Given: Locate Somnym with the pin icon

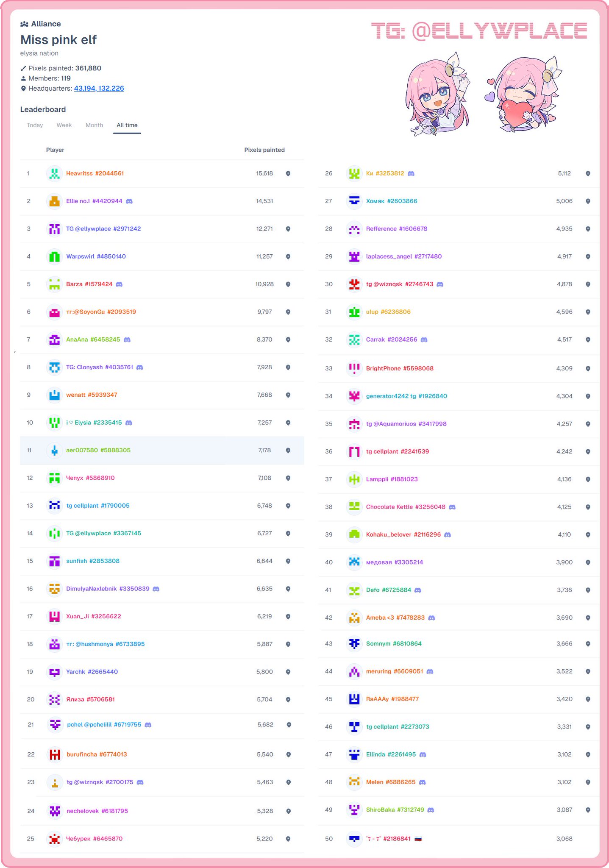Looking at the screenshot, I should pyautogui.click(x=588, y=644).
